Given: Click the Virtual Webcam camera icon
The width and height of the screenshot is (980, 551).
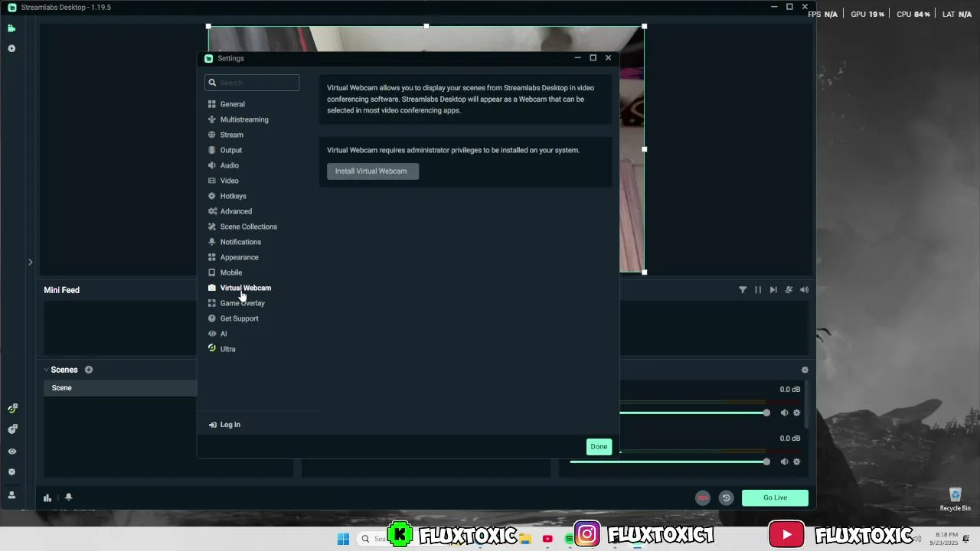Looking at the screenshot, I should tap(212, 288).
